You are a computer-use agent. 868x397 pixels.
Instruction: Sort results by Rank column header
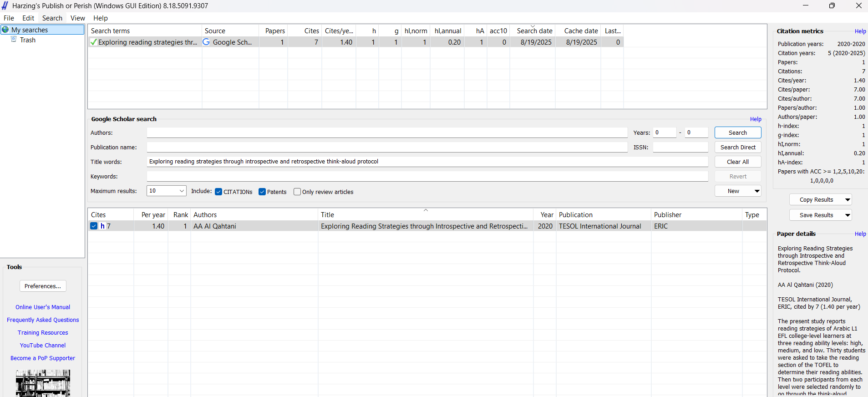(x=180, y=214)
